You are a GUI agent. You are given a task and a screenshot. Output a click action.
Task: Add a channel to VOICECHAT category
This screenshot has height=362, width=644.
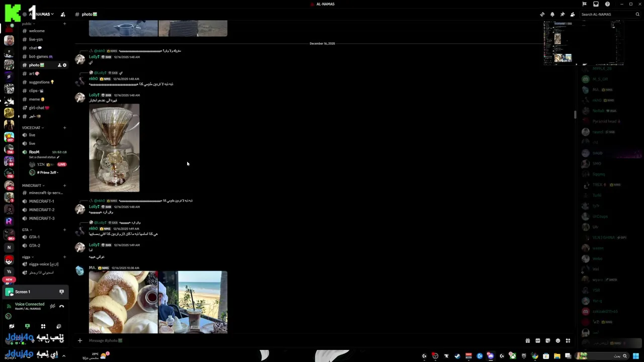point(64,128)
